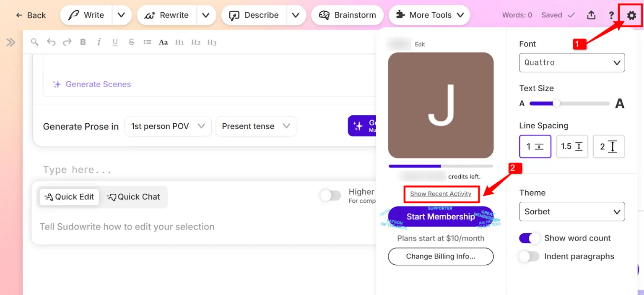Open the Present tense dropdown

256,126
